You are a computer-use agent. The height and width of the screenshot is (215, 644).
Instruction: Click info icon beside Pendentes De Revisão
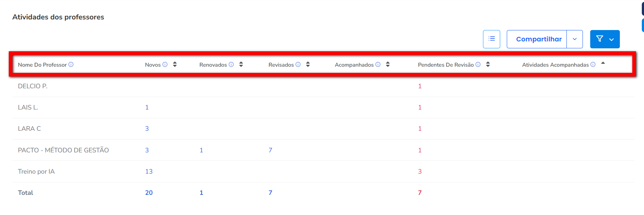click(x=478, y=64)
